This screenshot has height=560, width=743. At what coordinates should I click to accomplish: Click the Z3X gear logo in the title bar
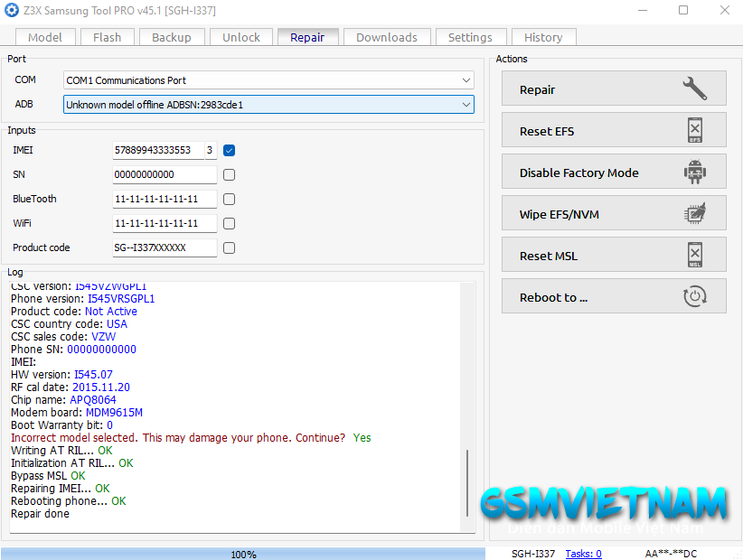(12, 10)
